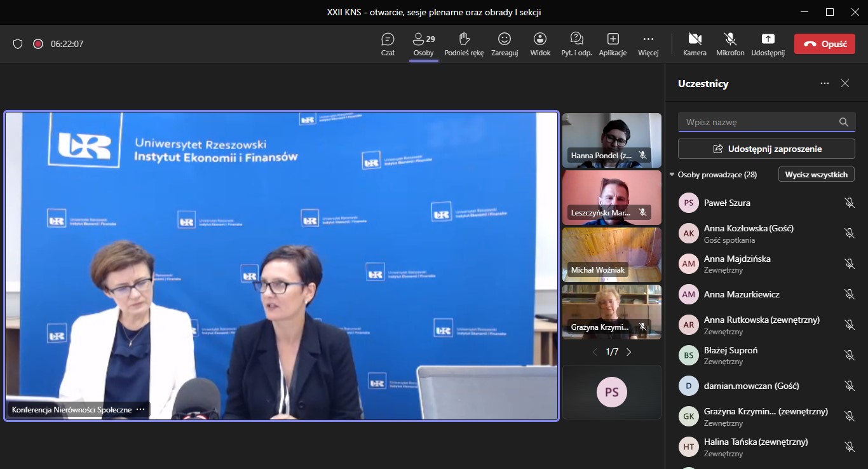
Task: Collapse the Osoby prowadzące list
Action: tap(673, 175)
